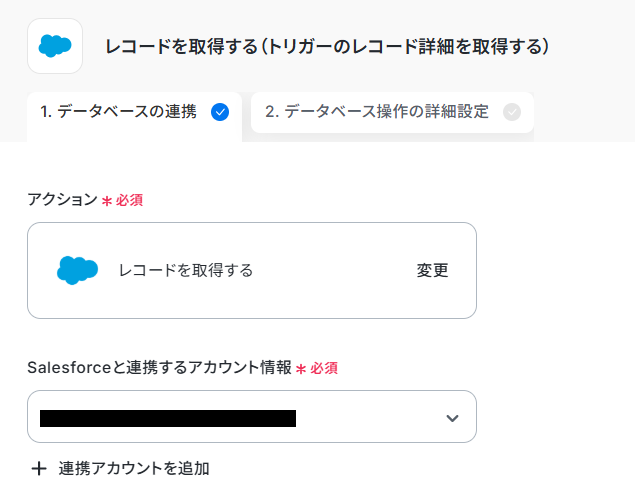Click the Salesforce cloud logo in the header

pyautogui.click(x=55, y=46)
